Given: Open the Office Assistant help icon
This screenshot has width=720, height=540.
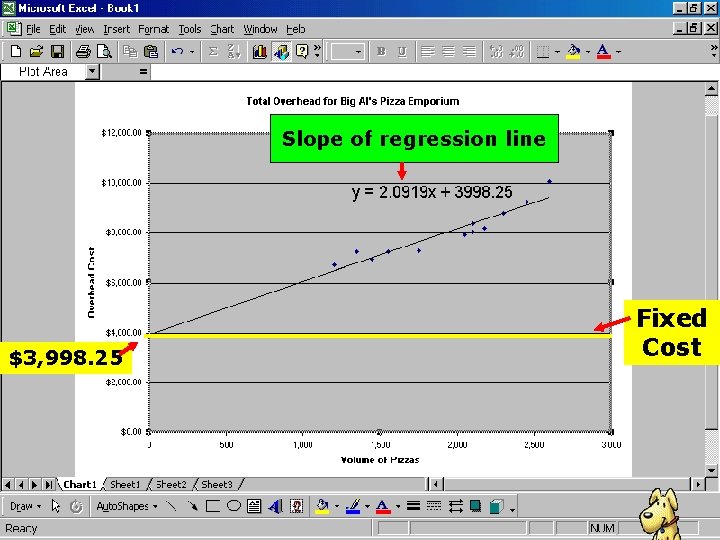Looking at the screenshot, I should 302,51.
